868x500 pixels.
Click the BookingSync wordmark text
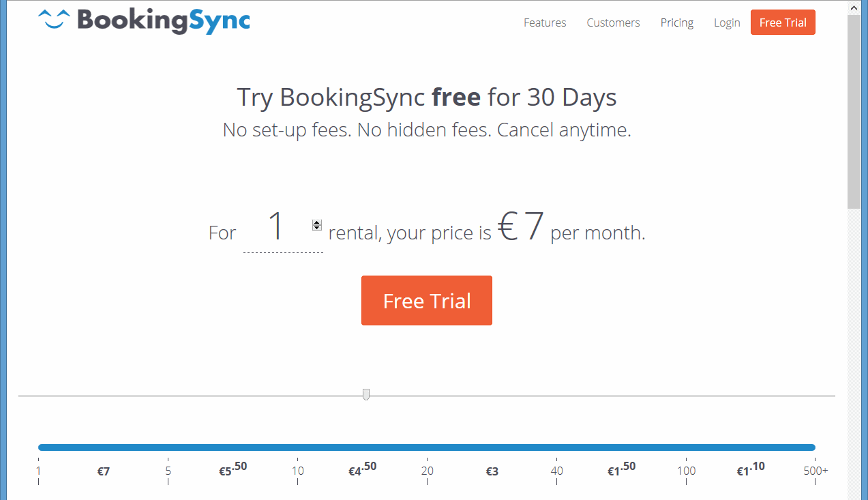[x=164, y=20]
